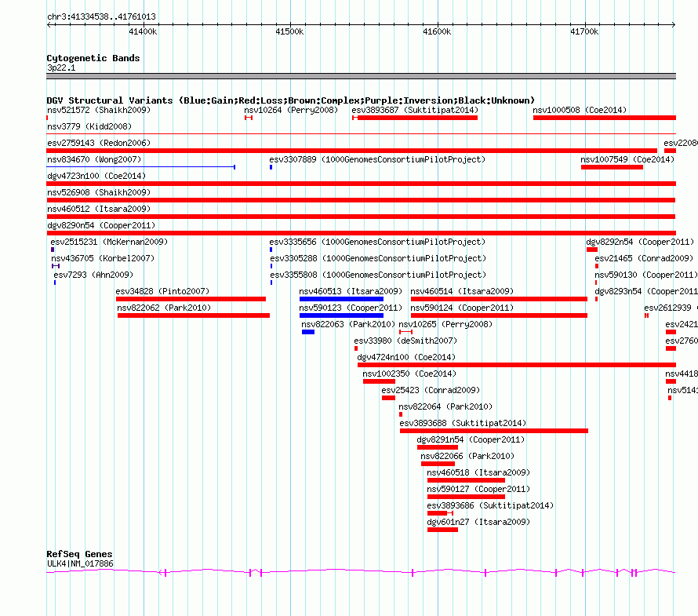Click the esv3355808 variant label
Screen dimensions: 698x616
click(378, 275)
